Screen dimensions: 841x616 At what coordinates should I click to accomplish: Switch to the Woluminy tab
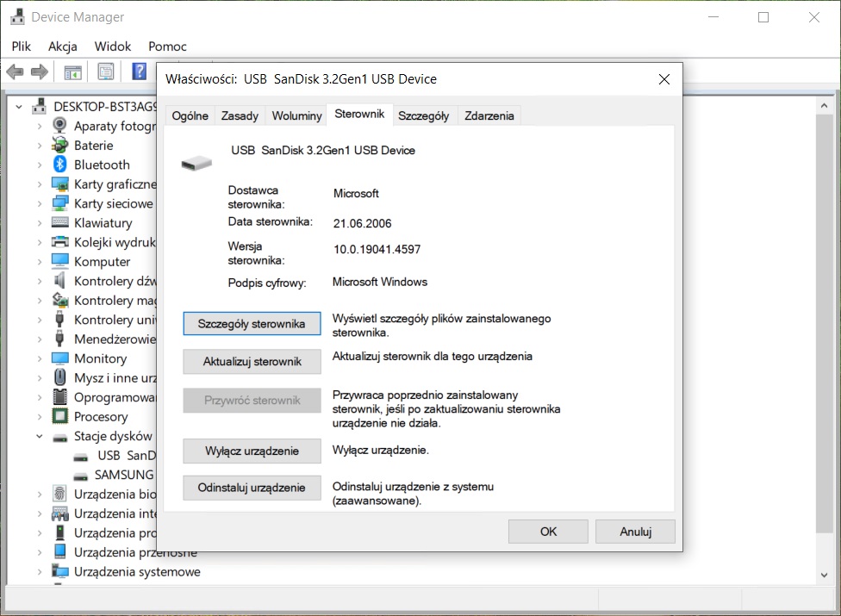pos(296,115)
